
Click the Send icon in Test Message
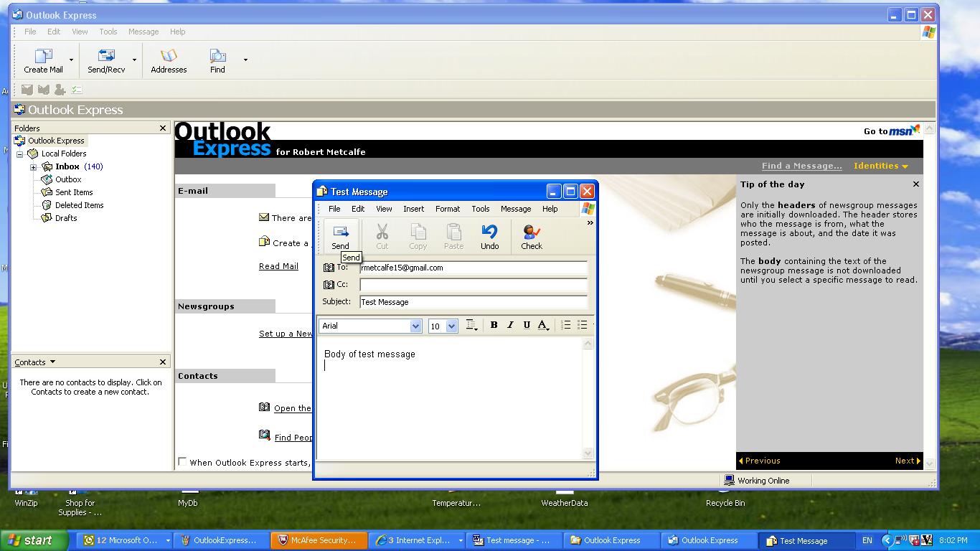click(340, 232)
